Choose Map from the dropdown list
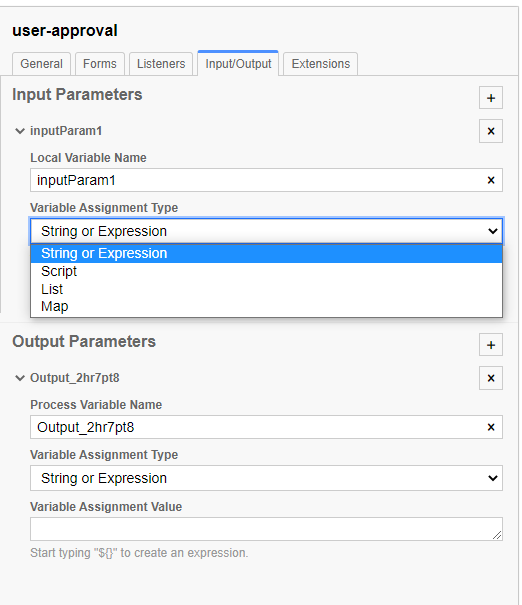Screen dimensions: 522x605 [x=266, y=306]
